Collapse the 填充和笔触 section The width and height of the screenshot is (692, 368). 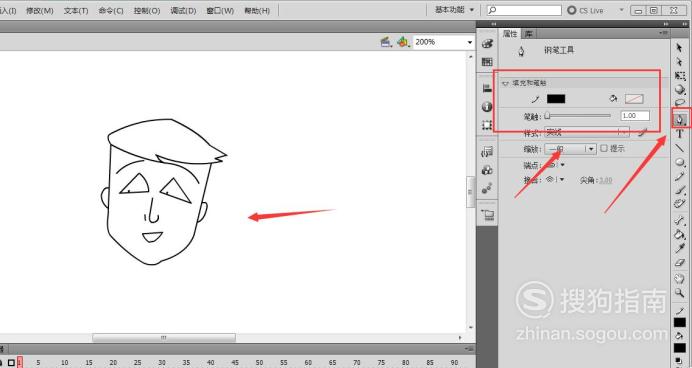(506, 83)
